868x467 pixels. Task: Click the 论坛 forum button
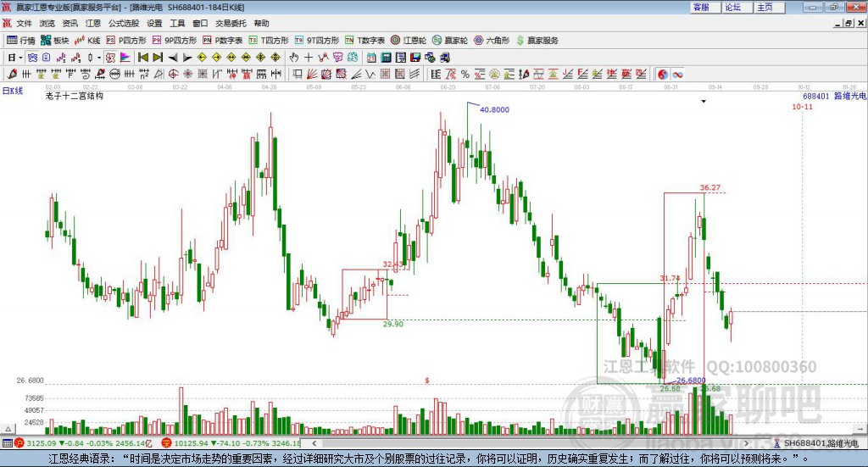pos(738,7)
